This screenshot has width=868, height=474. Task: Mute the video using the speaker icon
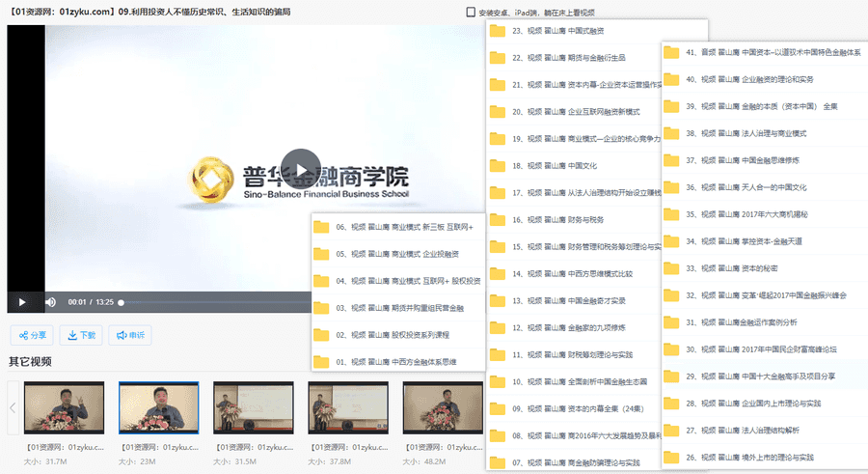tap(50, 302)
